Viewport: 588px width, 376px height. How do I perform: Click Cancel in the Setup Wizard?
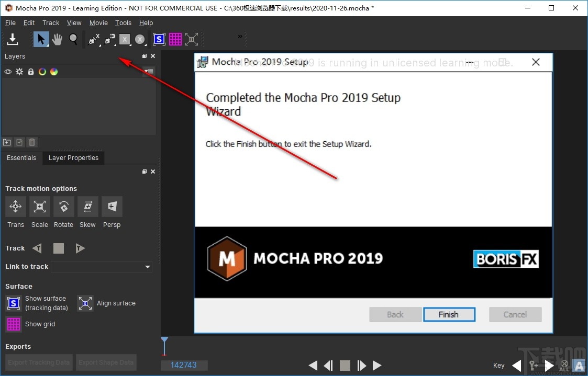(x=515, y=314)
